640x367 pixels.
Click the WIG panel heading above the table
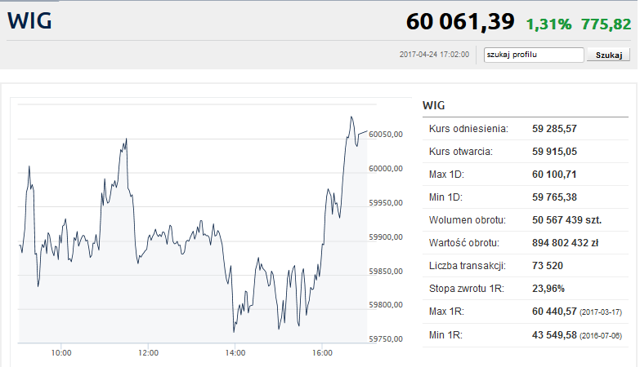click(433, 105)
